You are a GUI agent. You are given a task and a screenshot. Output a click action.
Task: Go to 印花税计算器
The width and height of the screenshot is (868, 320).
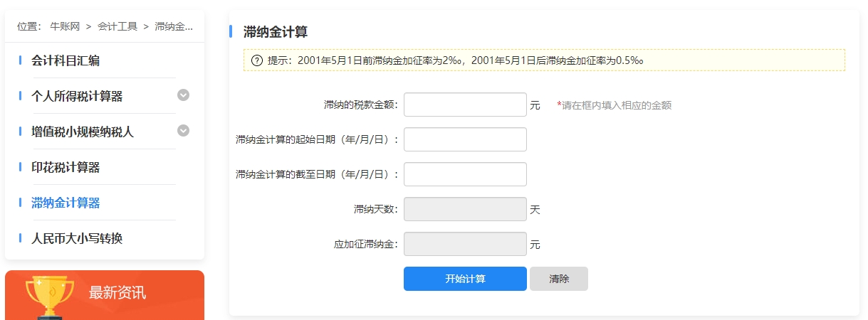click(x=66, y=167)
